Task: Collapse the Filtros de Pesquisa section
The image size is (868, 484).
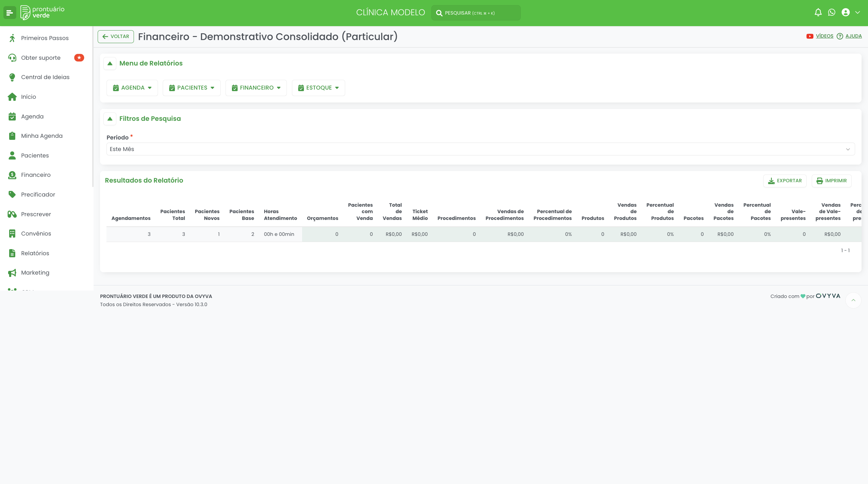Action: point(110,119)
